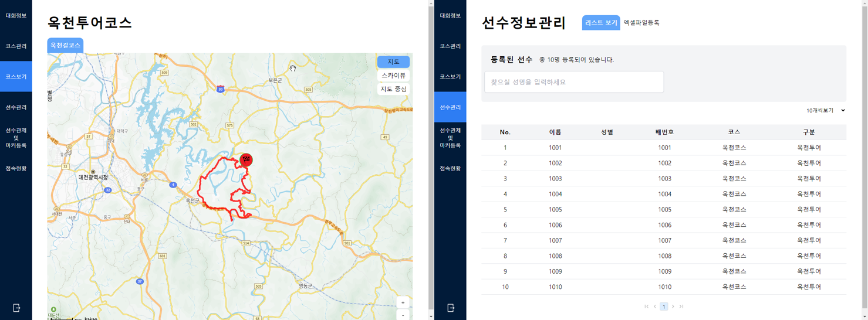Screen dimensions: 868x320
Task: Click 옥천코스 in row 9
Action: tap(734, 271)
